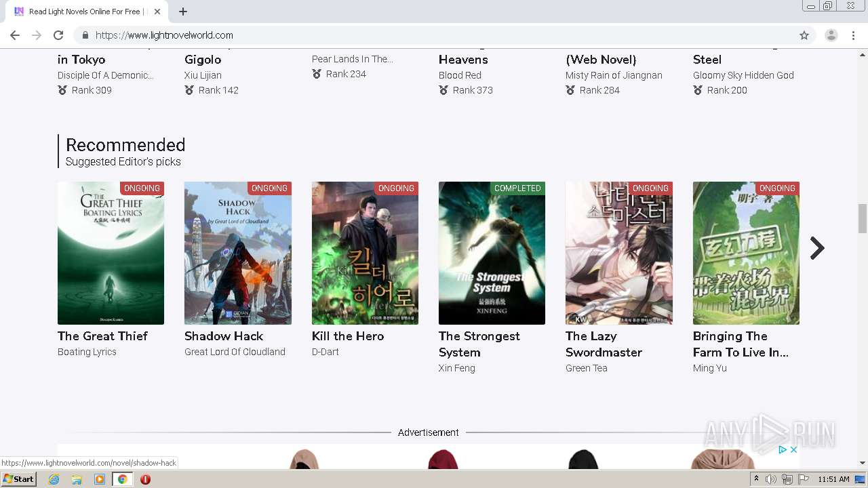Open the Windows Start menu
Viewport: 868px width, 488px height.
[18, 479]
